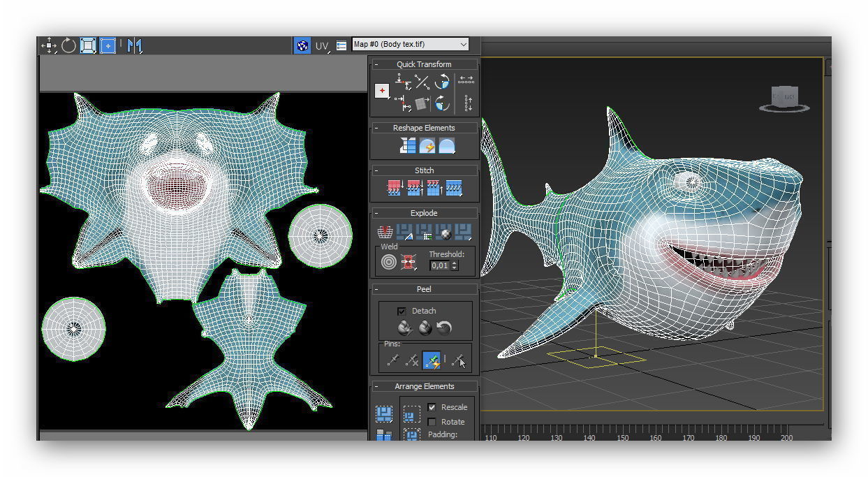
Task: Click Target Weld concentric circles icon
Action: pyautogui.click(x=389, y=263)
